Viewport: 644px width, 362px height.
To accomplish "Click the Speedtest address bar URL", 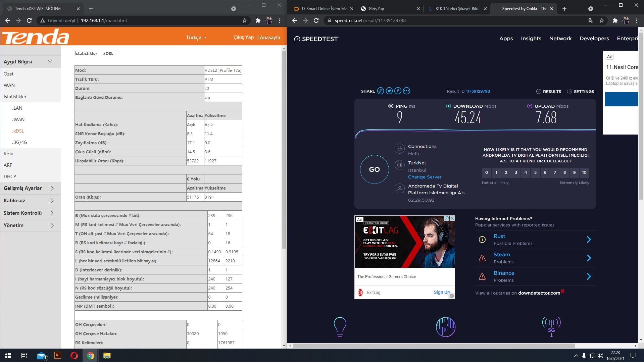I will click(x=370, y=20).
